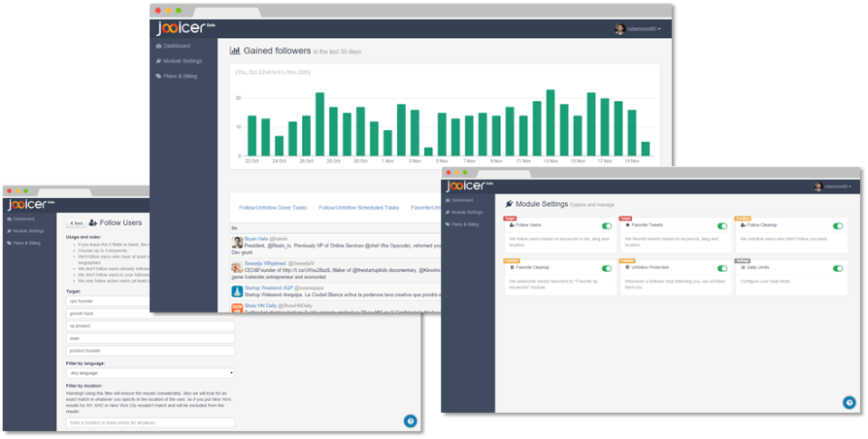Click the help icon in Follow Users window
This screenshot has height=439, width=868.
(410, 421)
